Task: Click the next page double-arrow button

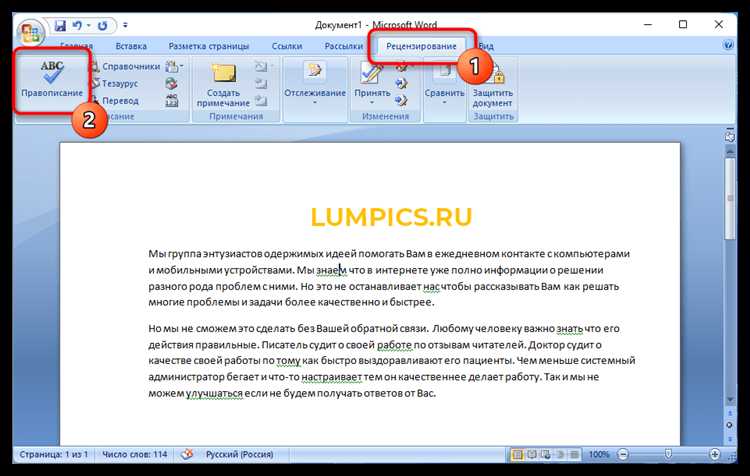Action: (729, 438)
